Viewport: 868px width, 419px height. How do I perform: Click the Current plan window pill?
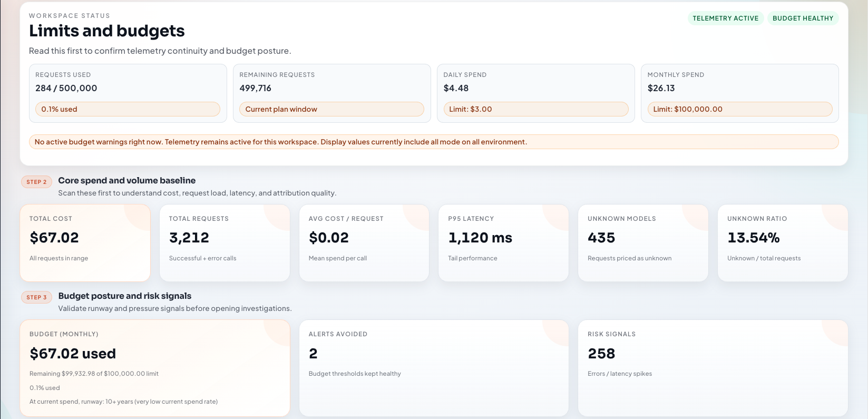[331, 109]
